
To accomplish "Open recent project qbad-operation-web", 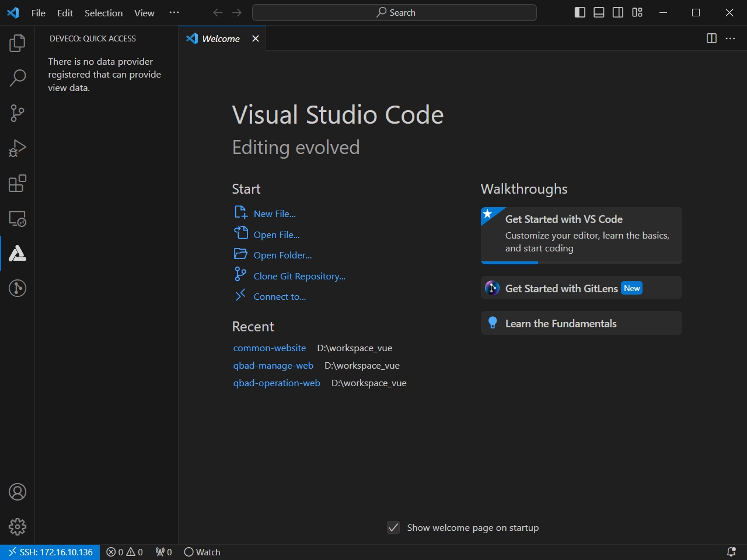I will [277, 383].
